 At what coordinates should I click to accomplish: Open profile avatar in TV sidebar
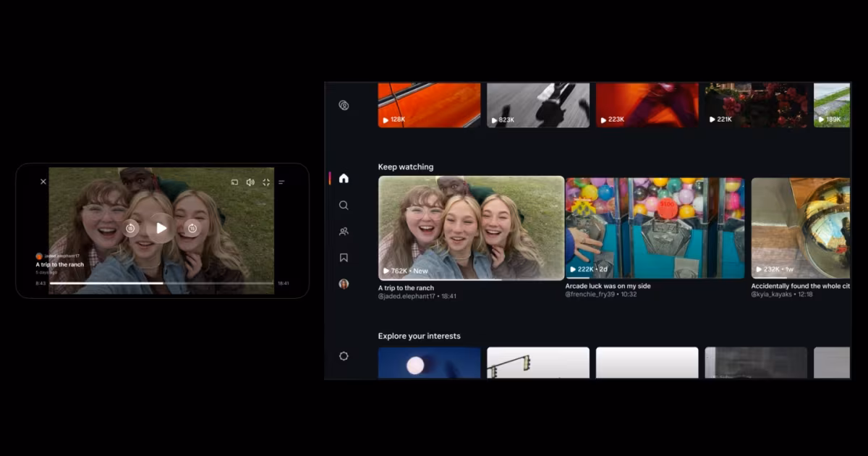344,284
